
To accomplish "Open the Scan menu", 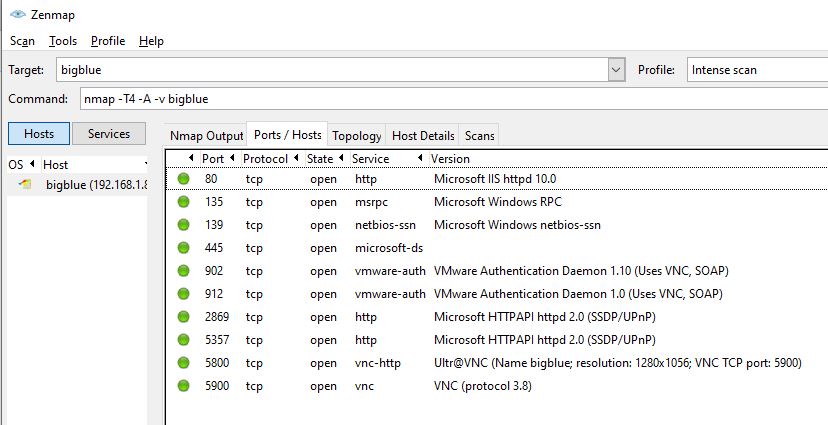I will point(22,41).
